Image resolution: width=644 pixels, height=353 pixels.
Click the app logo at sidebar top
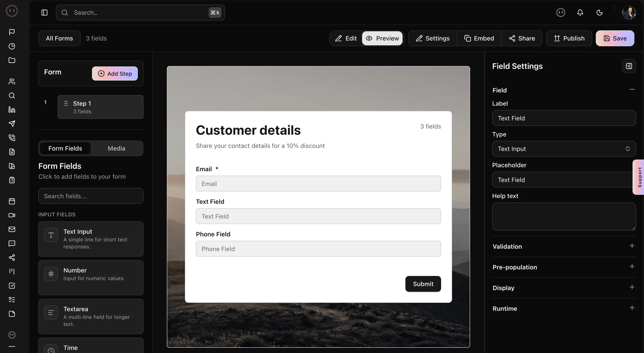click(x=12, y=11)
